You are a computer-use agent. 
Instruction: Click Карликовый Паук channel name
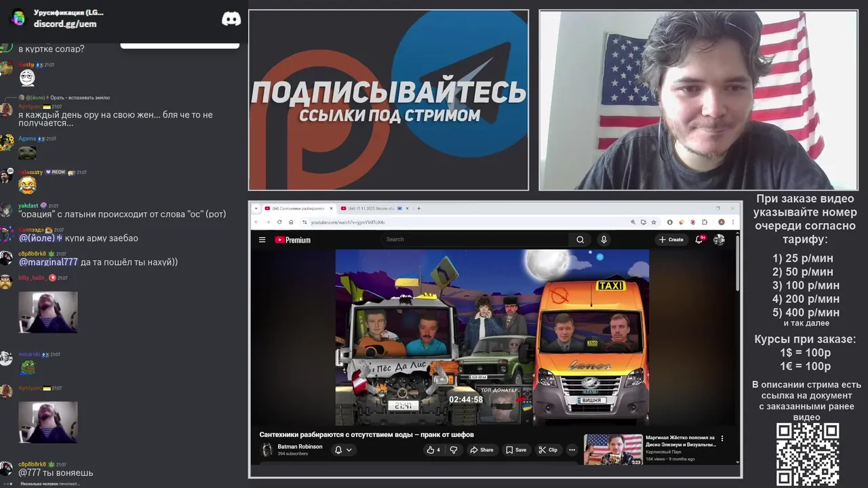tap(665, 451)
